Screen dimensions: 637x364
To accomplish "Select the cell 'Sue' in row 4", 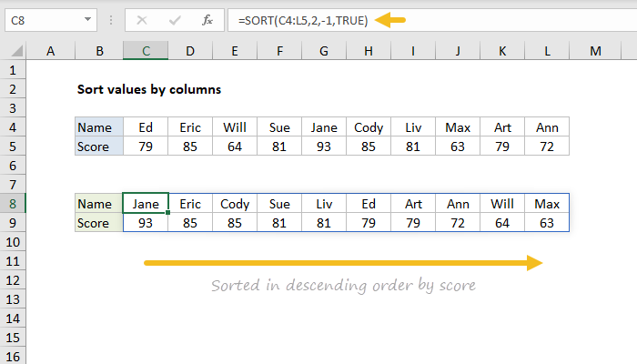I will tap(279, 127).
